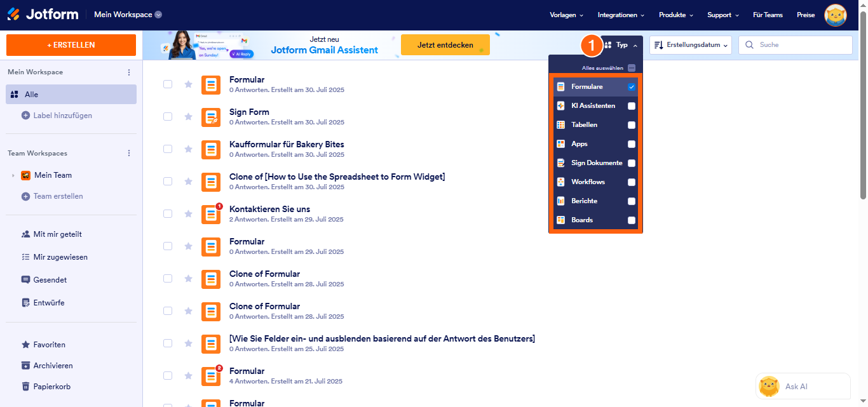Star the Sign Form row
The width and height of the screenshot is (868, 407).
tap(188, 116)
